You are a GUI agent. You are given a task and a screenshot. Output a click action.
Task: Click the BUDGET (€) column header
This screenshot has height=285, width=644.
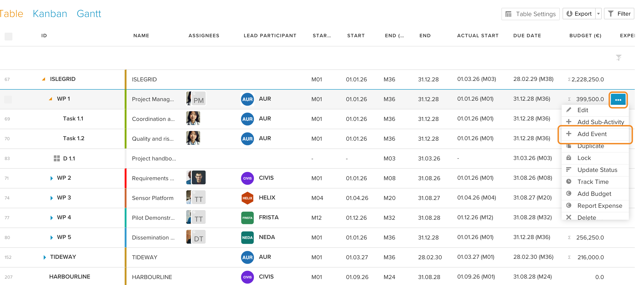585,36
